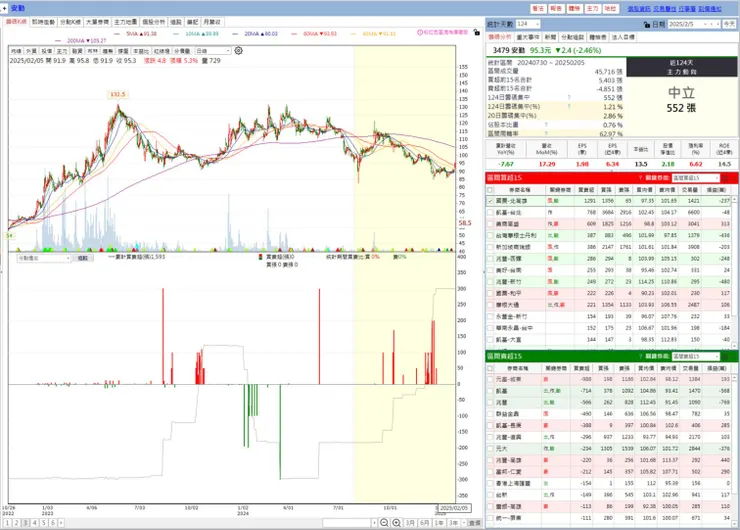Viewport: 740px width, 530px height.
Task: Click green export icon in 區間賣超15 header
Action: pyautogui.click(x=725, y=356)
